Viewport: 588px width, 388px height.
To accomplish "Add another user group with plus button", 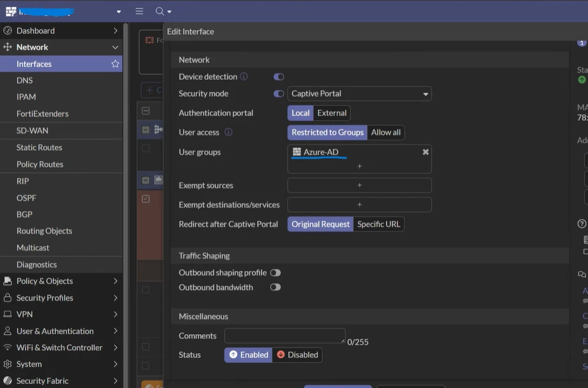I will point(360,166).
